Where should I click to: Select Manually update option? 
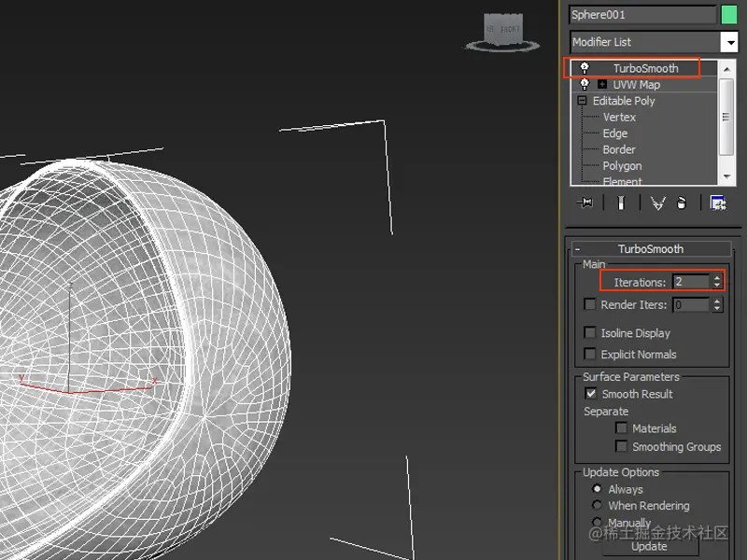pyautogui.click(x=597, y=522)
